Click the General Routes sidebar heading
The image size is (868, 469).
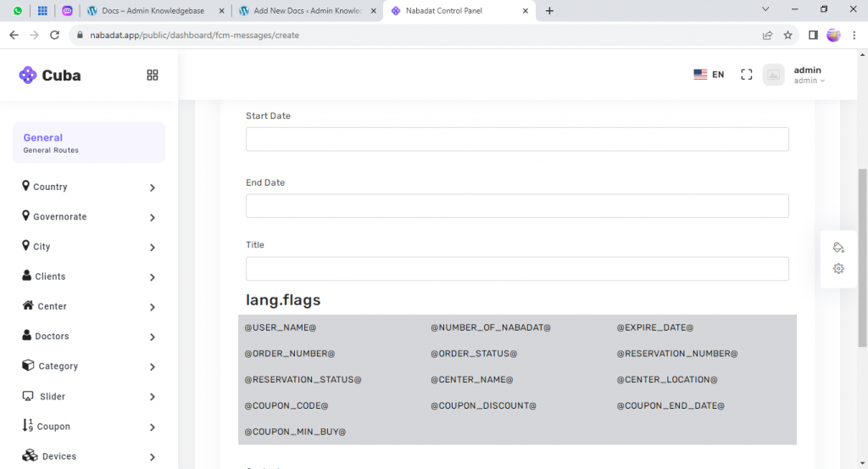point(88,142)
